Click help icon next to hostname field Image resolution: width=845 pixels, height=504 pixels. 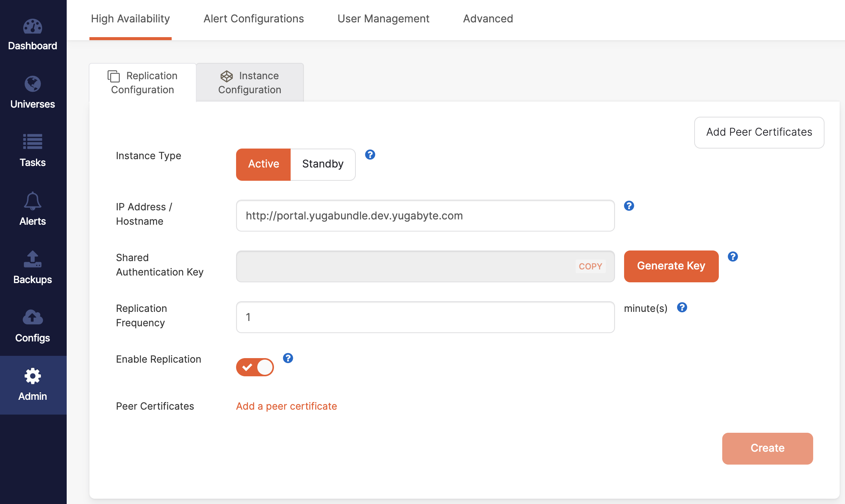coord(629,206)
